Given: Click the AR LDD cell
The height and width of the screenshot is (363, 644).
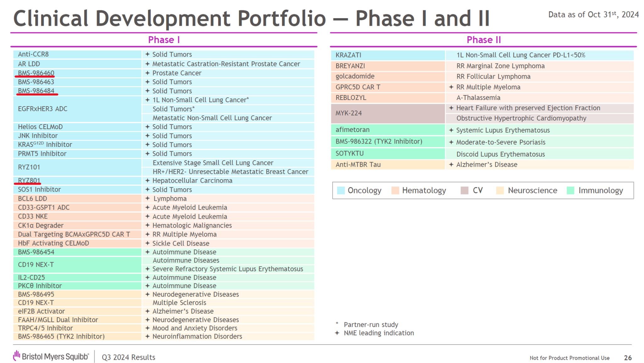Looking at the screenshot, I should [x=77, y=64].
